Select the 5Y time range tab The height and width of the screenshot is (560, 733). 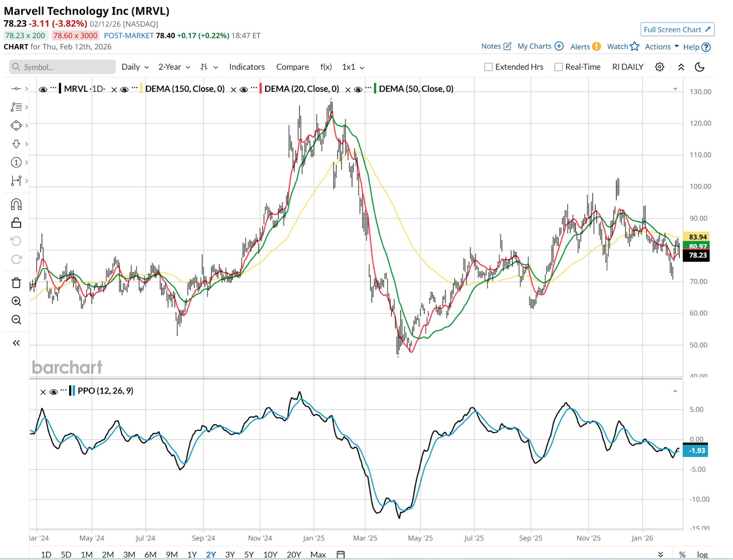tap(249, 555)
